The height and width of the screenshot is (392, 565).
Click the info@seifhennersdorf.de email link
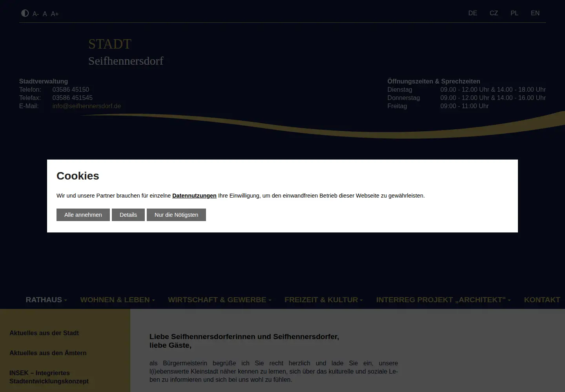(87, 106)
